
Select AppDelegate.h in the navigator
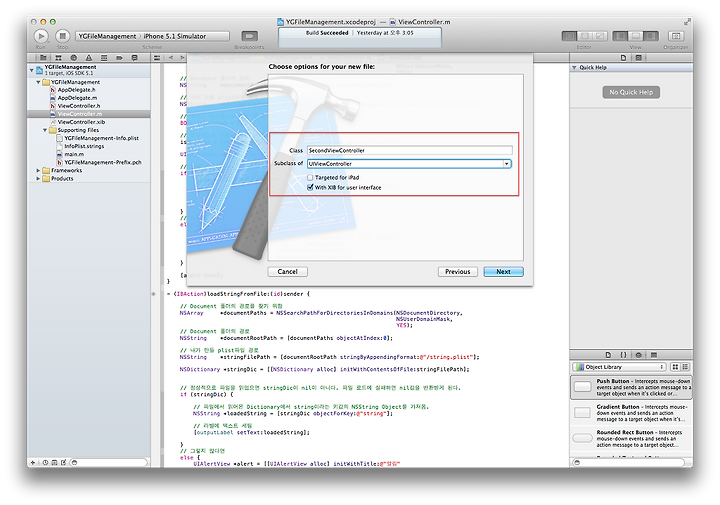click(x=76, y=90)
